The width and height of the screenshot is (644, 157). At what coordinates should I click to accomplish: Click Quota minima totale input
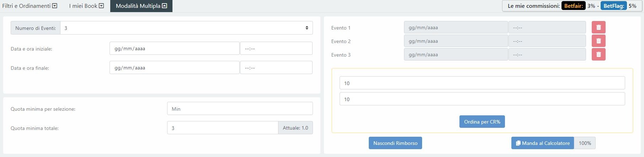pos(222,128)
